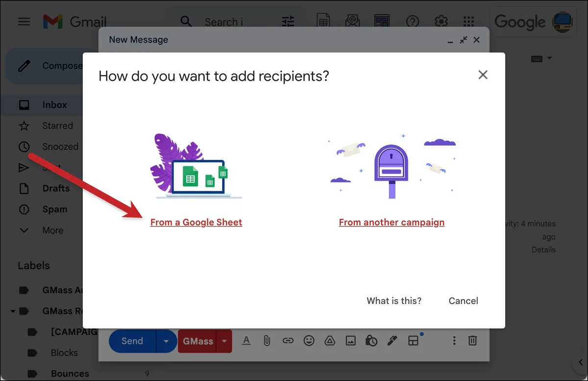Open the input tools dropdown arrow
Image resolution: width=588 pixels, height=381 pixels.
[549, 58]
